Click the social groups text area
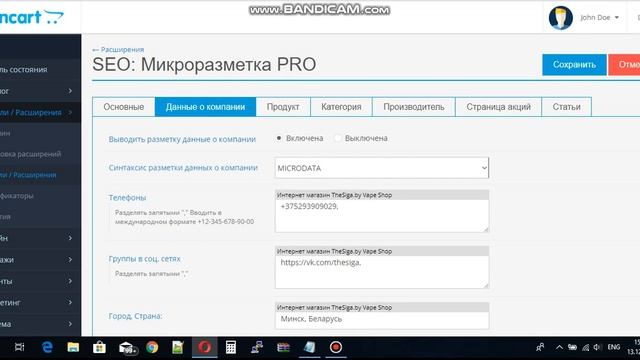The width and height of the screenshot is (640, 360). pyautogui.click(x=382, y=272)
